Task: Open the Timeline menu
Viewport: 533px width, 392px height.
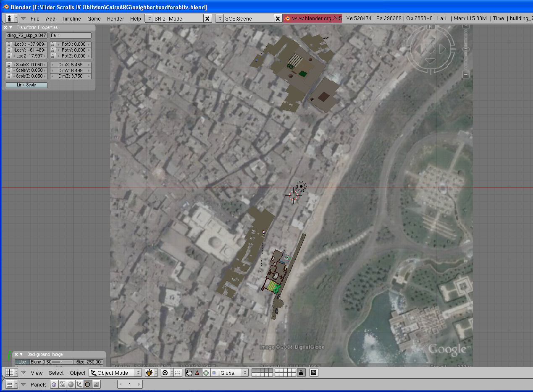Action: 71,18
